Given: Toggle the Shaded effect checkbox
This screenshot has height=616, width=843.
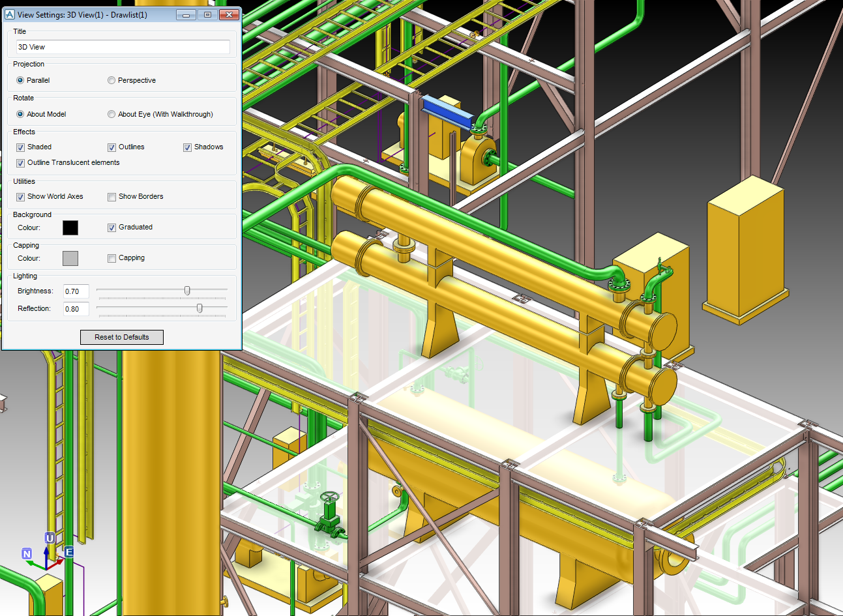Looking at the screenshot, I should click(x=20, y=147).
